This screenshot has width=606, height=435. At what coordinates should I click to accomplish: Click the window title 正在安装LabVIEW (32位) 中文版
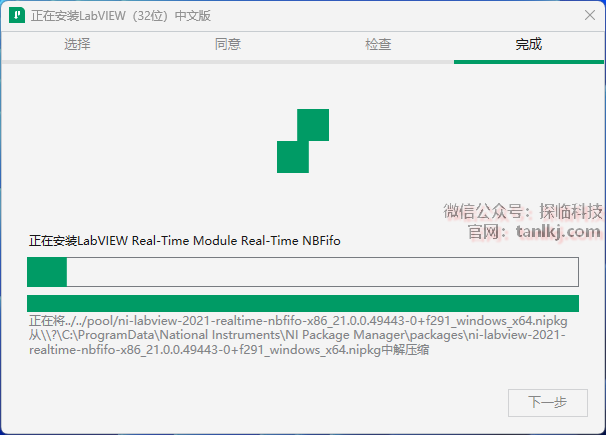click(121, 16)
